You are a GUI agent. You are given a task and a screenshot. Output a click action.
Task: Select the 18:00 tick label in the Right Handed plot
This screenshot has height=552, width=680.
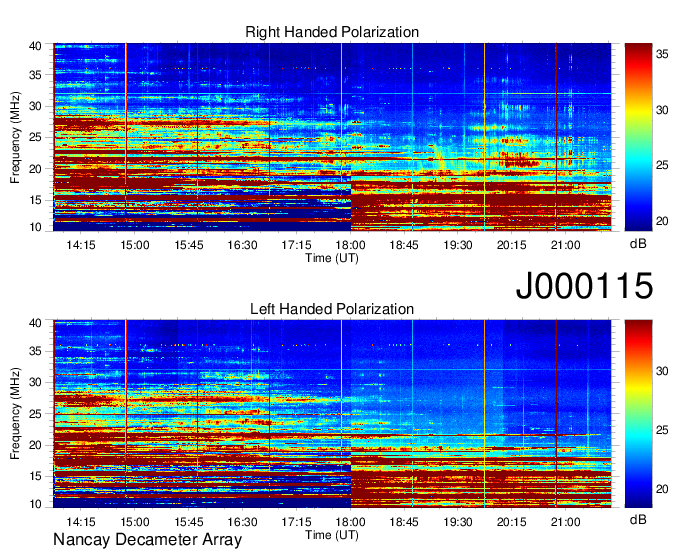(350, 245)
